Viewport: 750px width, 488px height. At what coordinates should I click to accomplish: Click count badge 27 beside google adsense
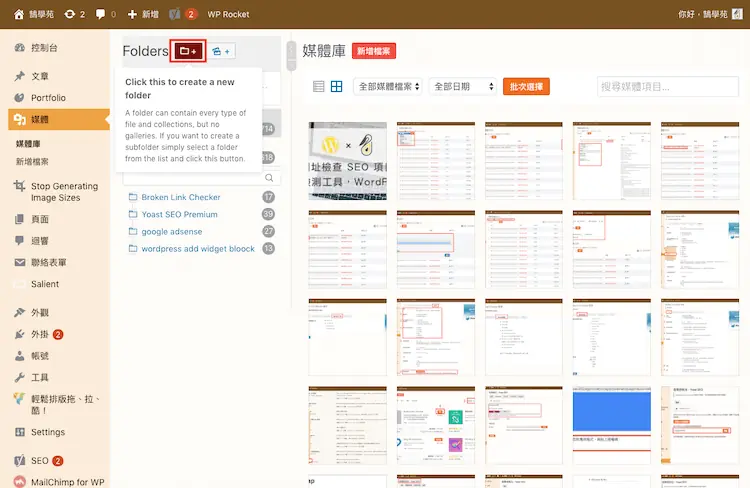(268, 232)
